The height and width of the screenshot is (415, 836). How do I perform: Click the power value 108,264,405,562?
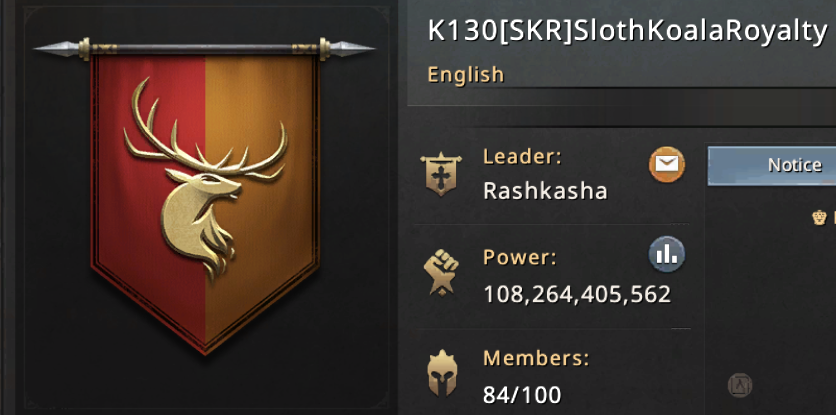coord(577,294)
